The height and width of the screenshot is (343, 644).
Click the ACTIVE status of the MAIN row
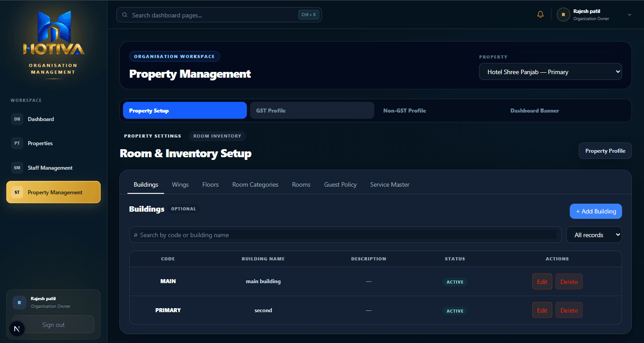point(455,282)
